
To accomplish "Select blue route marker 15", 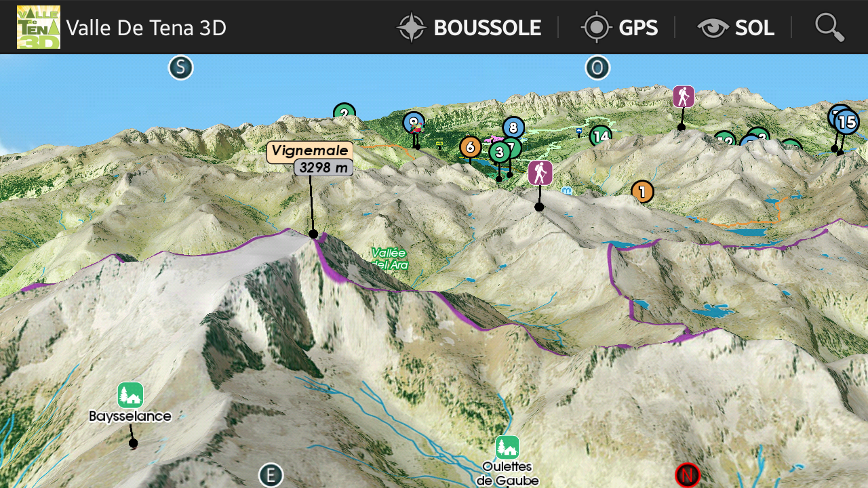I will [846, 122].
